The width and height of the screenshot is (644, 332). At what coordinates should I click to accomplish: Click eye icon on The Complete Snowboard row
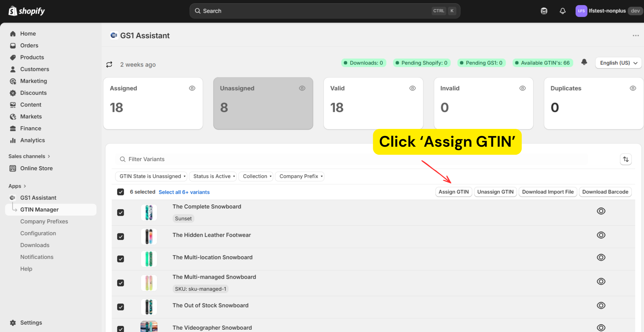coord(601,211)
